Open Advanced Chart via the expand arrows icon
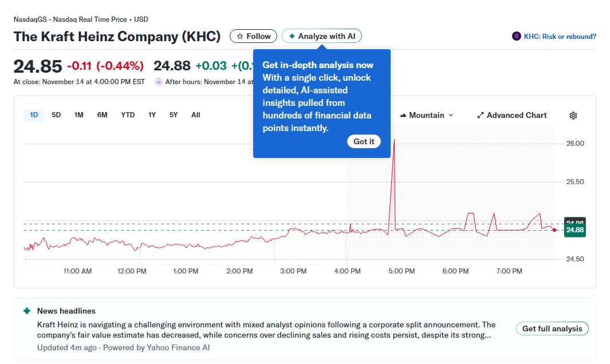Screen dimensions: 610x364 point(481,115)
